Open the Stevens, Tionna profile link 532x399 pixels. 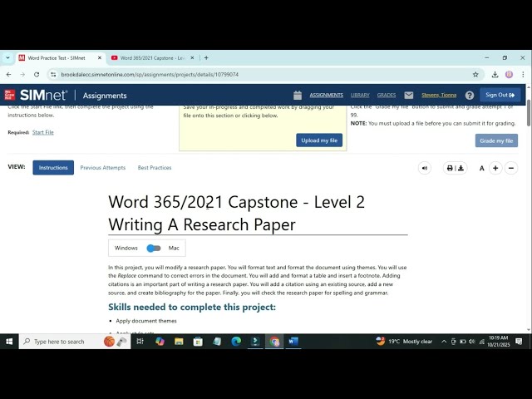tap(439, 96)
